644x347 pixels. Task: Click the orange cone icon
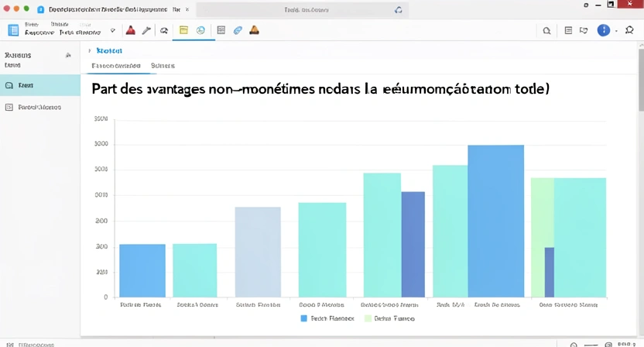254,30
